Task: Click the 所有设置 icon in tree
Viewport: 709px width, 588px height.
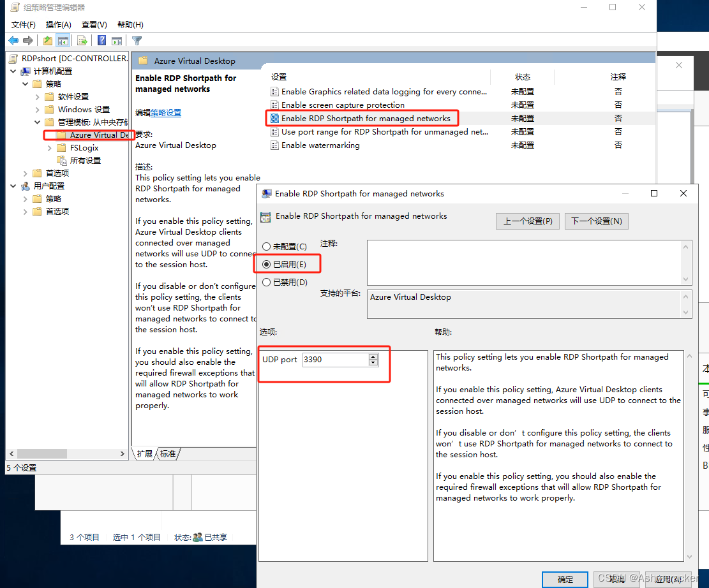Action: (61, 161)
